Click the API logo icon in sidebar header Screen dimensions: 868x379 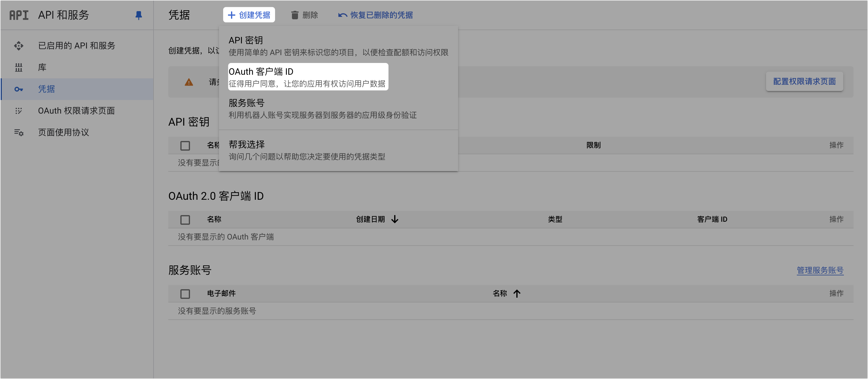click(18, 15)
